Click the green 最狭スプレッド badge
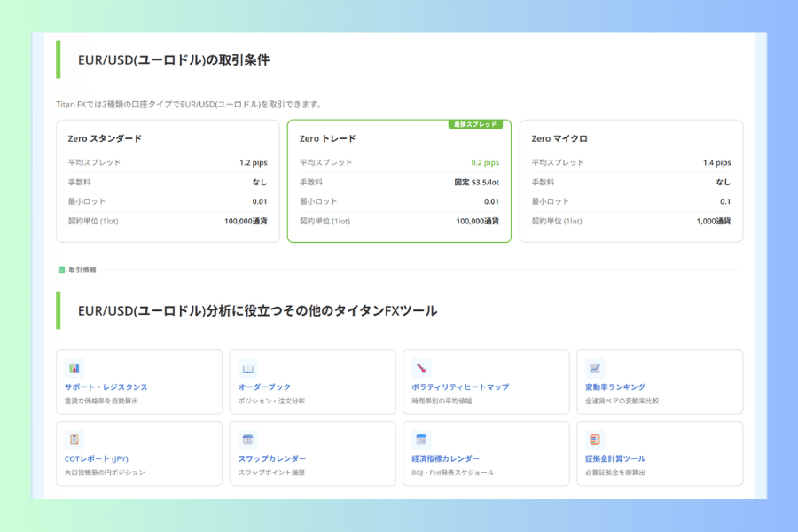 point(475,124)
